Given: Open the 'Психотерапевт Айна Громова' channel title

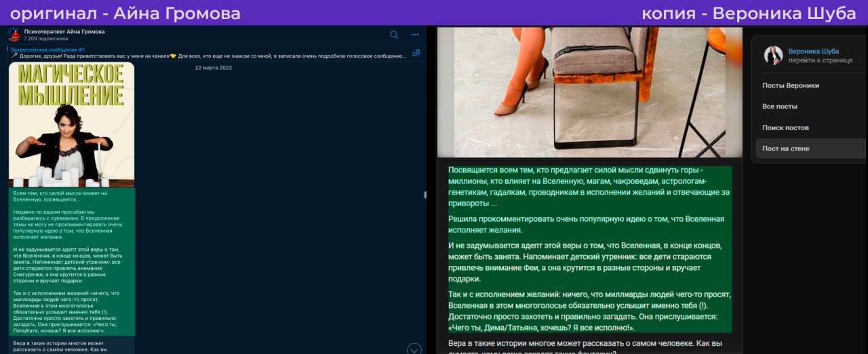Looking at the screenshot, I should tap(64, 31).
